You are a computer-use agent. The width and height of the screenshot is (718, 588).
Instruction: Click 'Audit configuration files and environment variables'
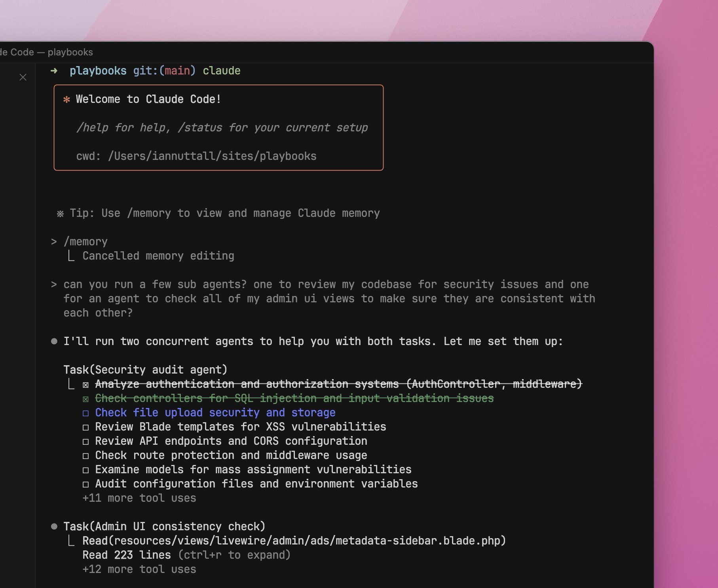pyautogui.click(x=256, y=484)
